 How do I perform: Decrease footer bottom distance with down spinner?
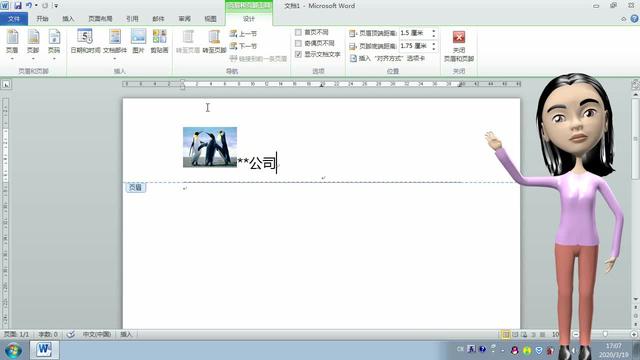pos(433,49)
